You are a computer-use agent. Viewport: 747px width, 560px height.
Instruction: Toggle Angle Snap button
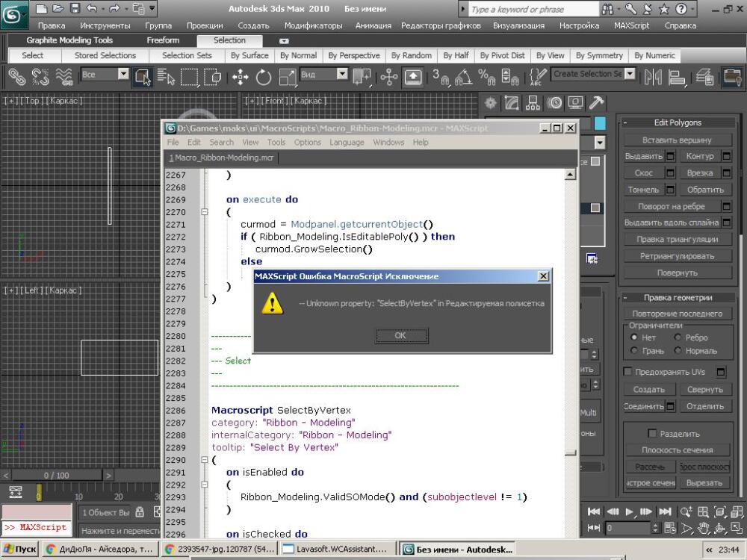click(x=463, y=76)
